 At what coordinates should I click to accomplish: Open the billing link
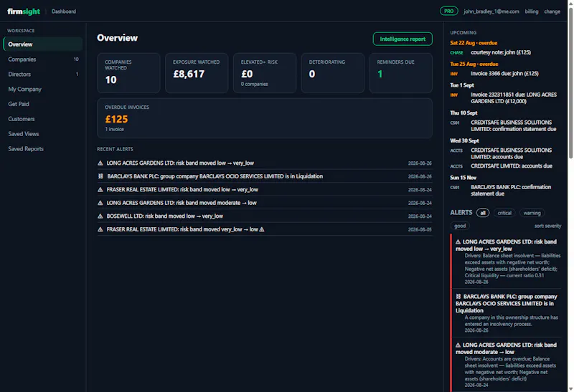531,11
